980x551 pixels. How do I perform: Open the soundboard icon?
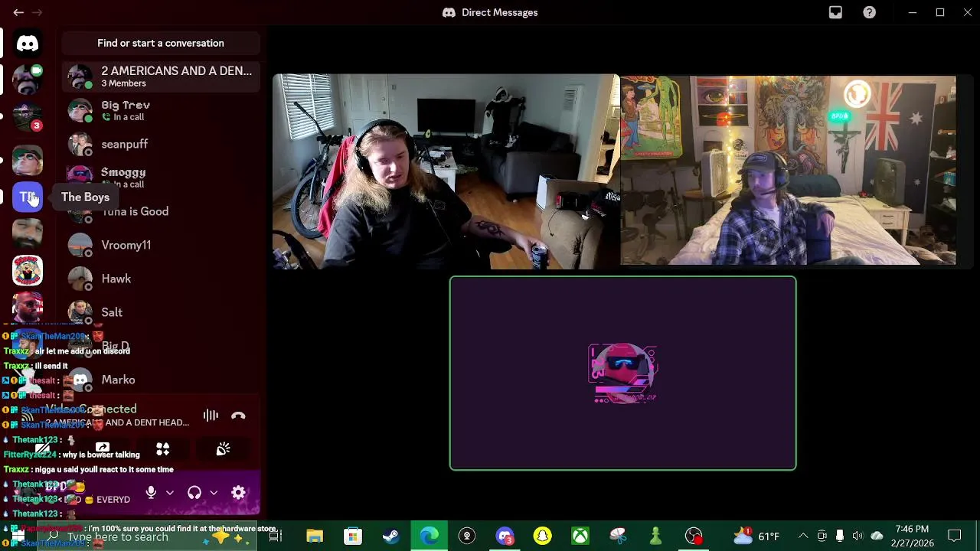pos(223,448)
